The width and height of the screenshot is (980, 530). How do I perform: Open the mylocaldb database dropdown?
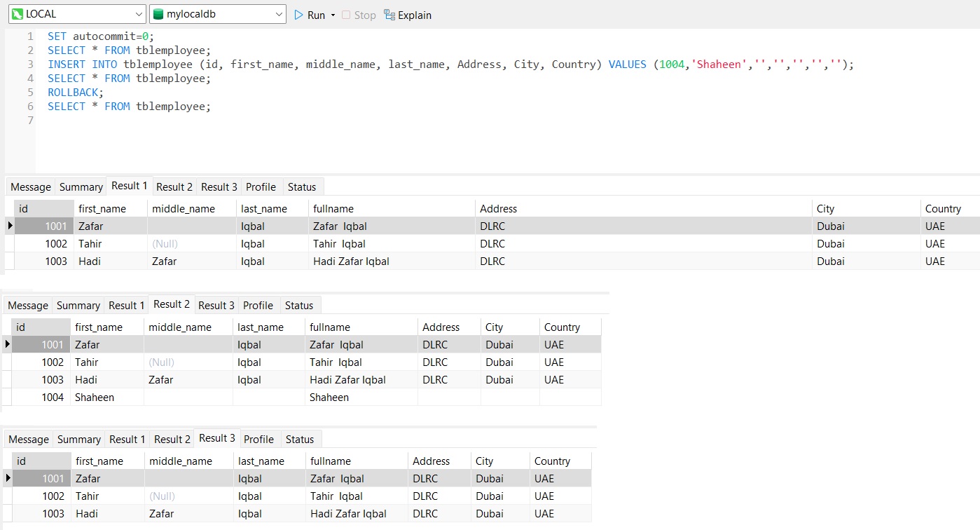click(x=279, y=13)
